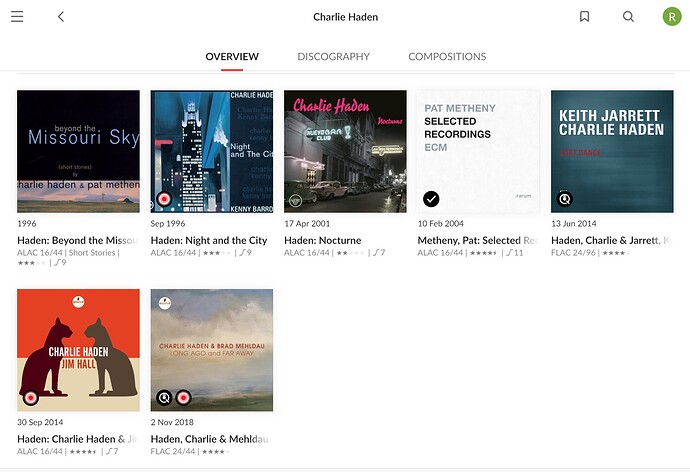Click title 'Haden: Night and the City'
690x472 pixels.
coord(209,240)
